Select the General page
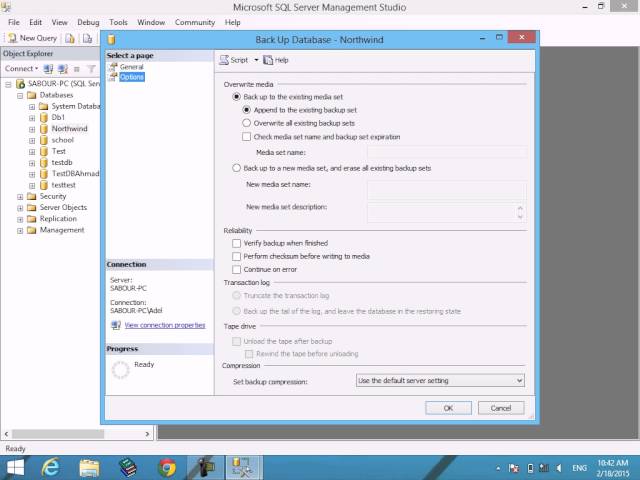 click(131, 67)
